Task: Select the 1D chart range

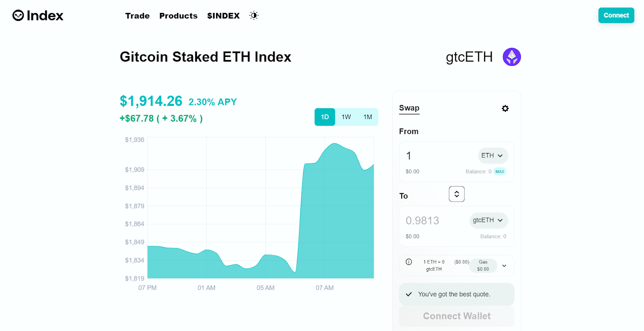Action: (325, 117)
